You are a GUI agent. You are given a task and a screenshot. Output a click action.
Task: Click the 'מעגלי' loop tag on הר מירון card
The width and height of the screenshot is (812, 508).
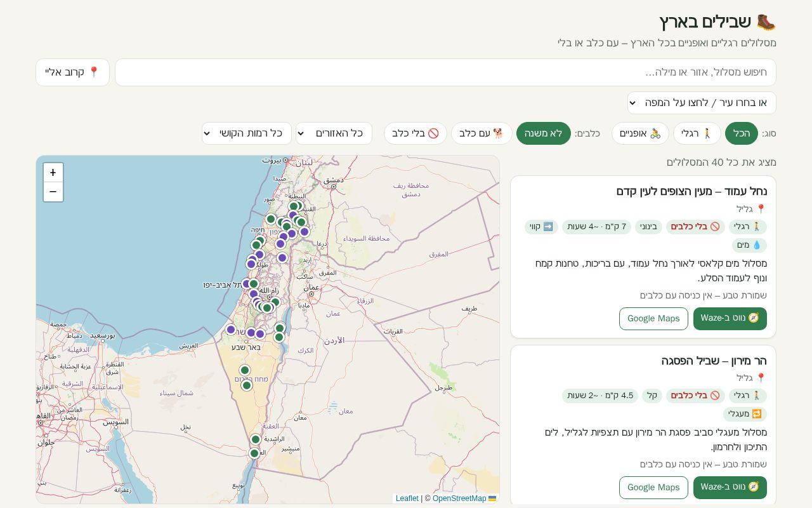click(745, 414)
